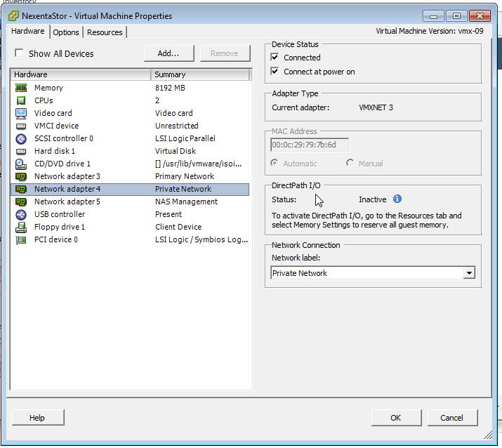Open the Resources tab
Viewport: 502px width, 448px height.
point(105,32)
